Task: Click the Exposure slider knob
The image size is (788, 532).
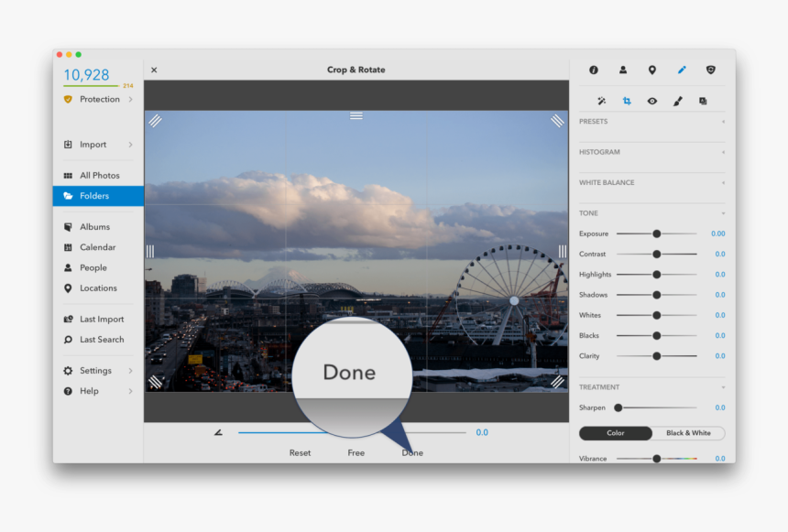Action: [656, 233]
